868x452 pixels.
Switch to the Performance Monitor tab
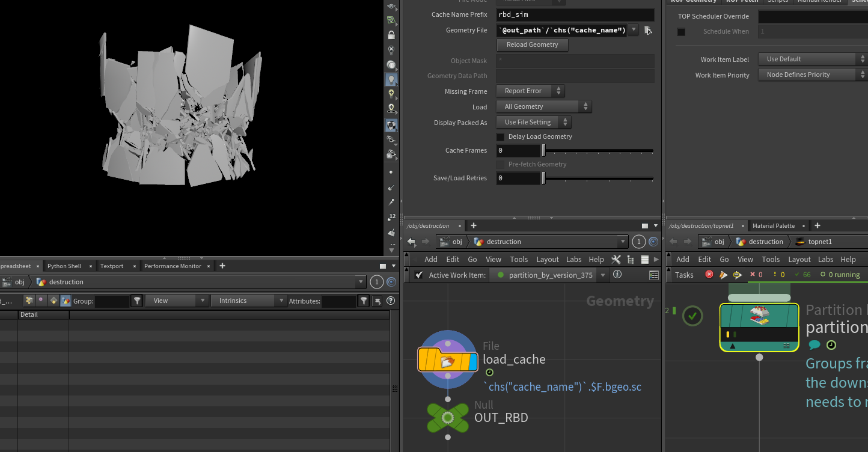pos(173,266)
